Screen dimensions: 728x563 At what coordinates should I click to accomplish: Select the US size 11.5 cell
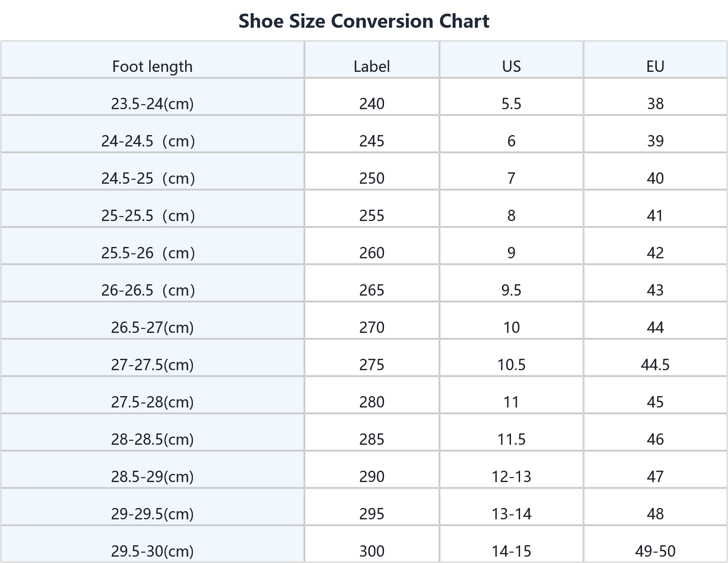click(x=511, y=439)
